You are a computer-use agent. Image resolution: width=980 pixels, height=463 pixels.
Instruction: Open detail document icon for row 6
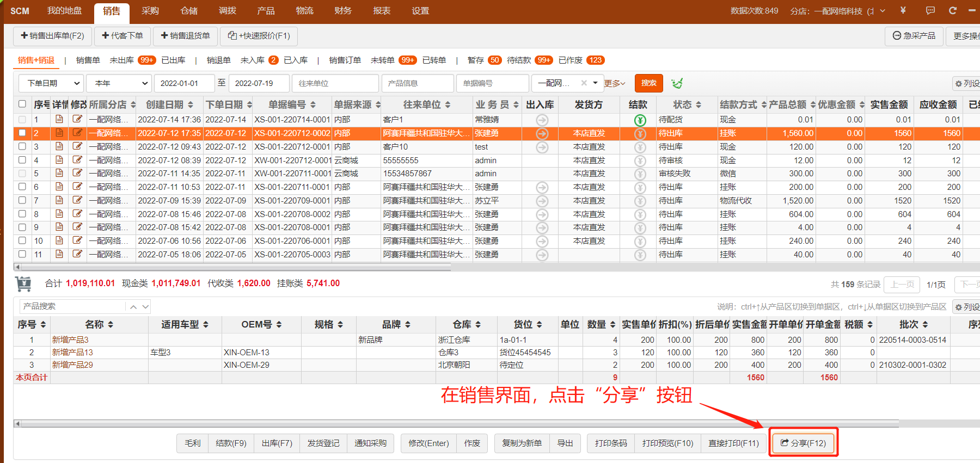(59, 187)
